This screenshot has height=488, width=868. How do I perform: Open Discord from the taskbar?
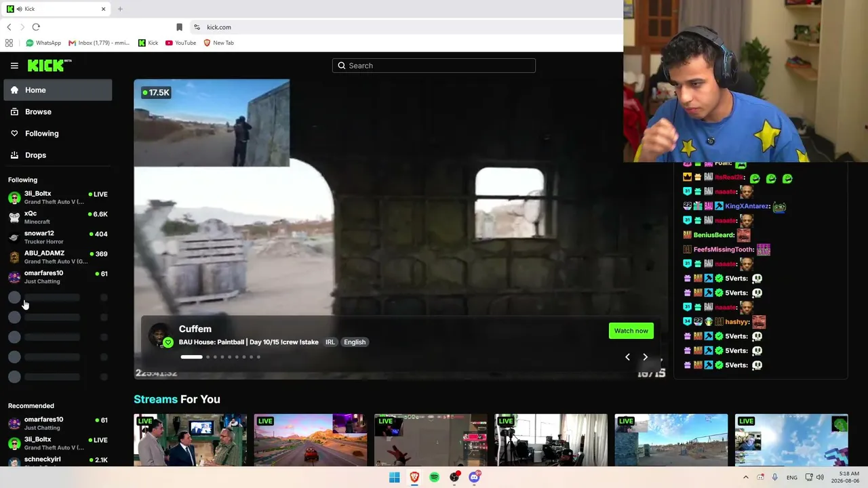474,478
